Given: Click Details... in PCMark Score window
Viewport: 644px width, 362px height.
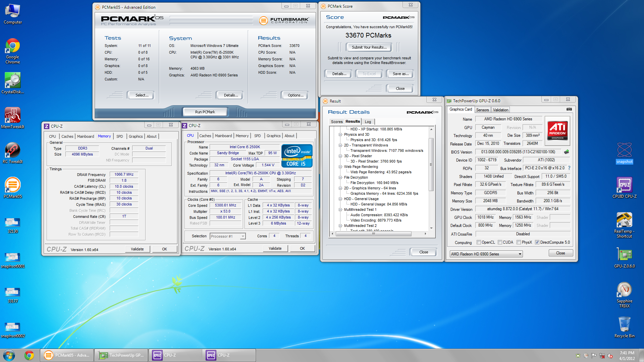Looking at the screenshot, I should pyautogui.click(x=339, y=74).
